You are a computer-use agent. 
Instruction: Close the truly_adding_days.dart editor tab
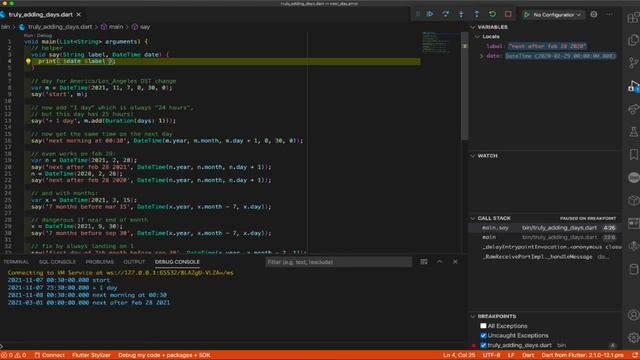[x=79, y=15]
